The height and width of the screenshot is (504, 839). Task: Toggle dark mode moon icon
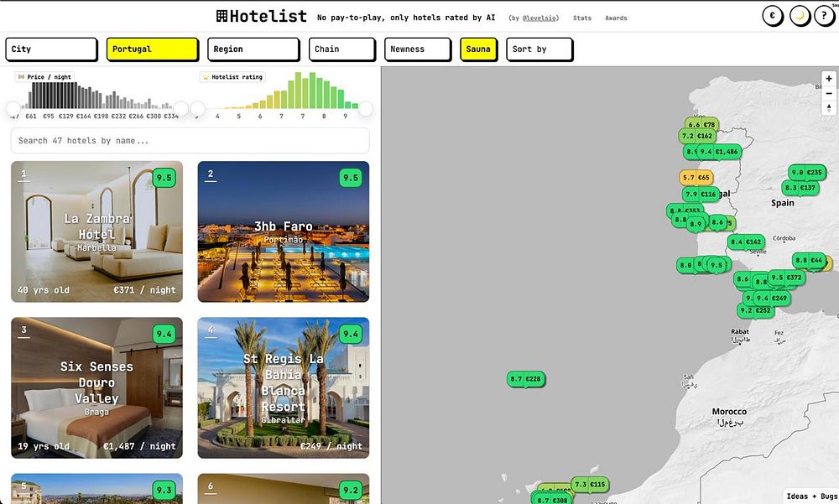(800, 16)
